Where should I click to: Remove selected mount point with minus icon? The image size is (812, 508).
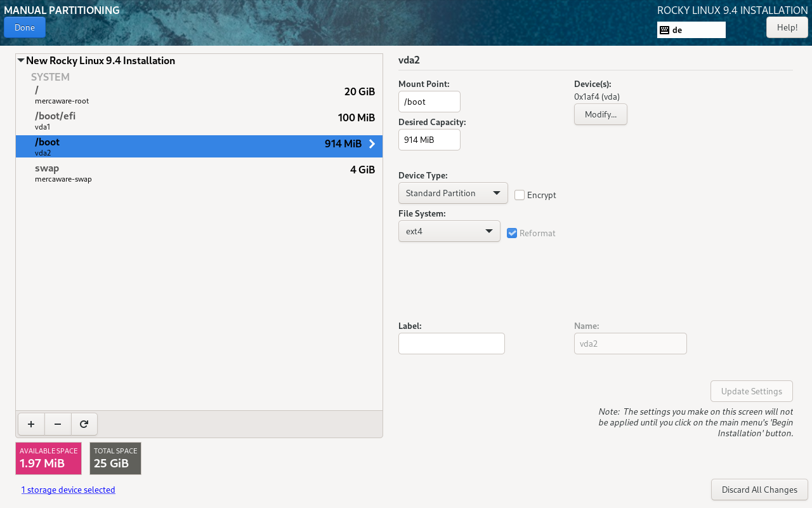(x=58, y=424)
